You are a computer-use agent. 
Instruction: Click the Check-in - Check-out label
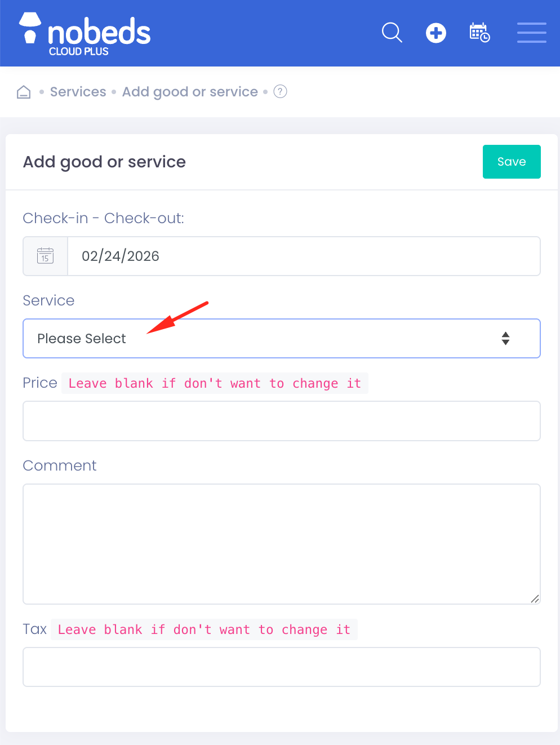pyautogui.click(x=103, y=218)
